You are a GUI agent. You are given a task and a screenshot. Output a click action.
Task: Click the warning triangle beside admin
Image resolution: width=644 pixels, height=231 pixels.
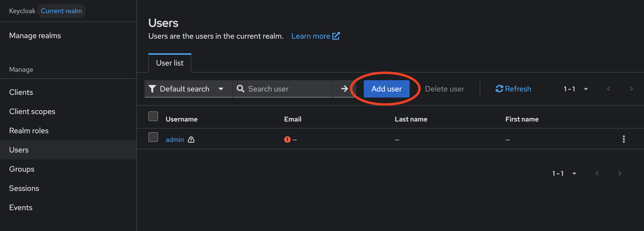pyautogui.click(x=191, y=140)
